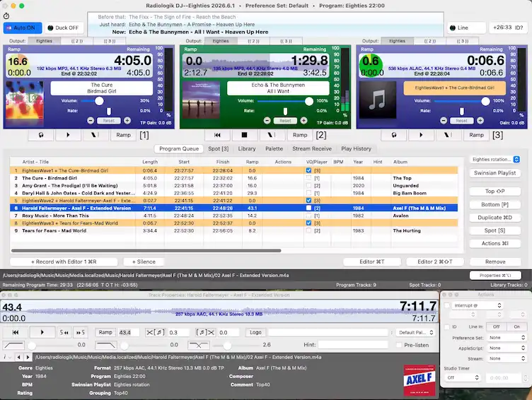Go to previous track in Track Properties

click(x=19, y=357)
